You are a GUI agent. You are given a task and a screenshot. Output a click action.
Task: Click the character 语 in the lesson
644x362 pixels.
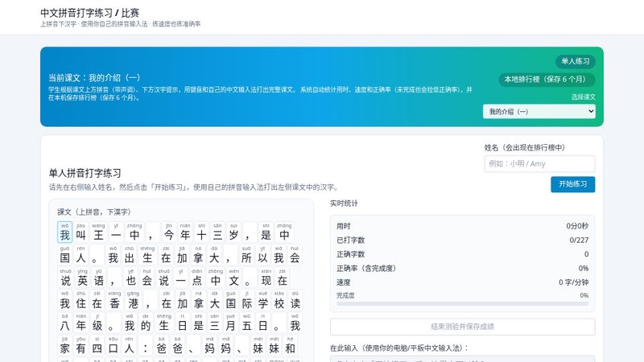pos(99,278)
